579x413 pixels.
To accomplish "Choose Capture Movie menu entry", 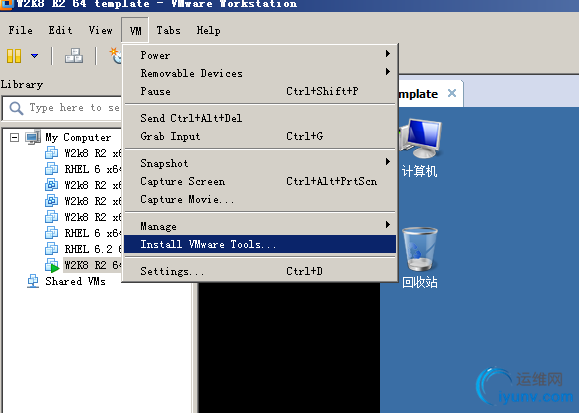I will point(260,199).
